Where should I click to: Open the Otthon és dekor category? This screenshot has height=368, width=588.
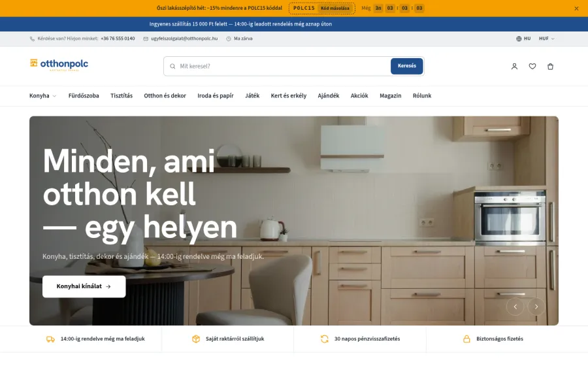(x=165, y=95)
